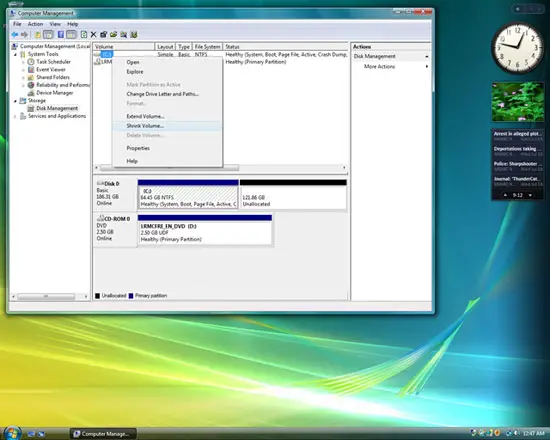The width and height of the screenshot is (550, 440).
Task: Click the second quick launch icon
Action: (x=41, y=434)
